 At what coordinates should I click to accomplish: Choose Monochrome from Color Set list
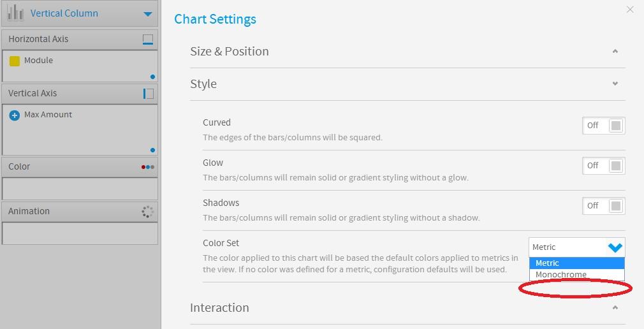(x=577, y=274)
